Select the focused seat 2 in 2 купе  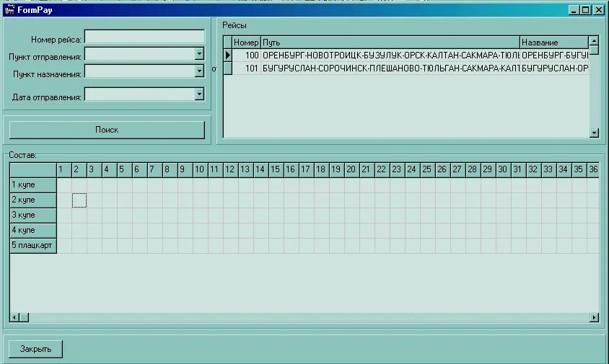79,200
